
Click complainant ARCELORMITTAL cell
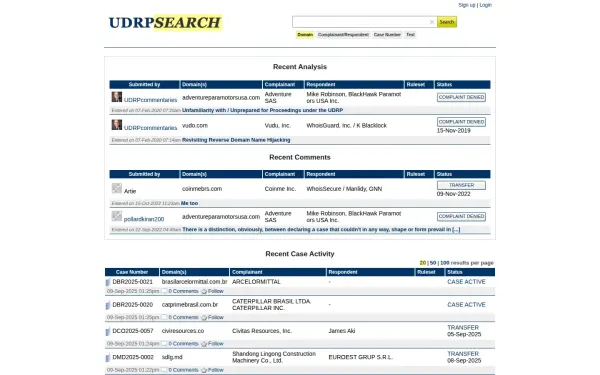pyautogui.click(x=256, y=282)
